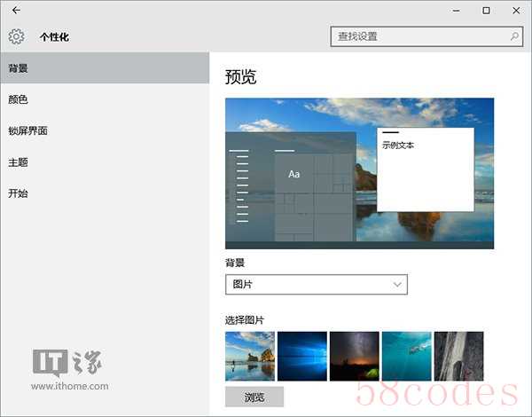
Task: Choose the gray rocky cliff wallpaper thumbnail
Action: 458,356
